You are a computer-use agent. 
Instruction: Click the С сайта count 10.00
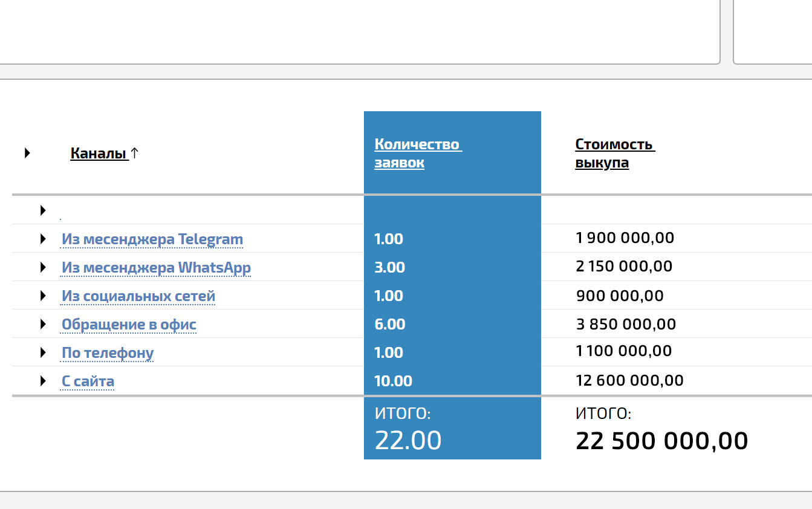tap(394, 381)
